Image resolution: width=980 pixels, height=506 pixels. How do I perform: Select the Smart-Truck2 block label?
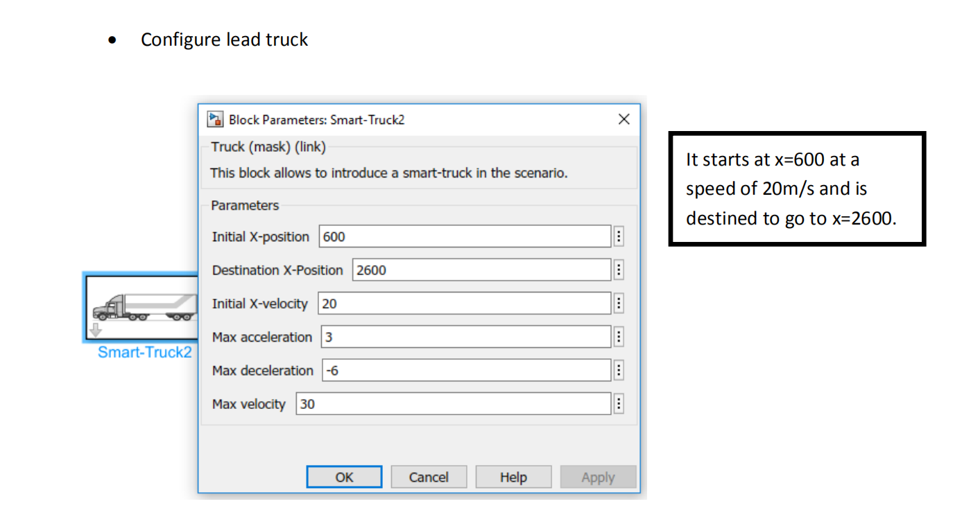pos(144,352)
